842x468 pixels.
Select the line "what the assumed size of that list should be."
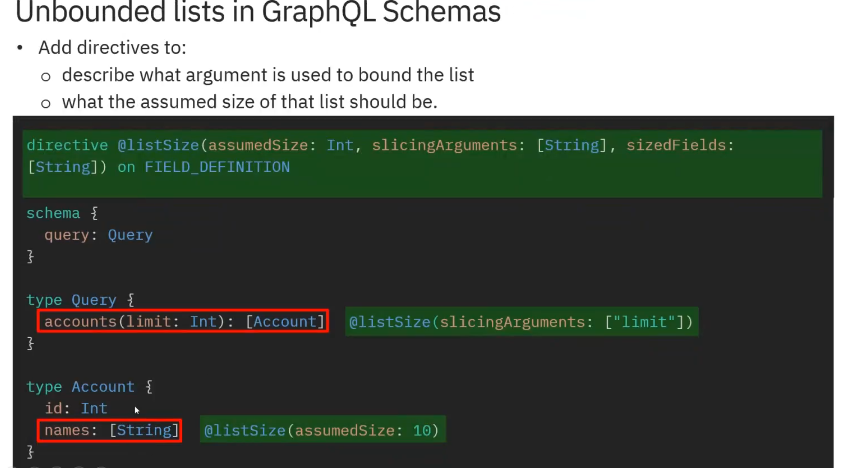[x=250, y=102]
